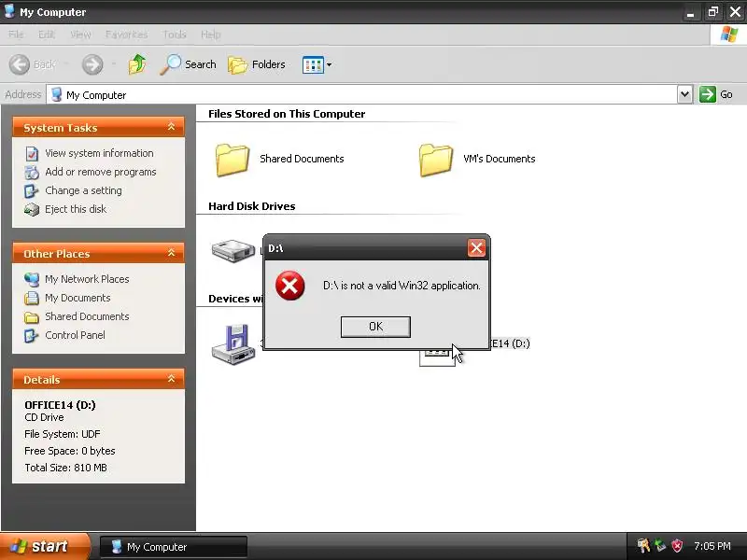The image size is (747, 560).
Task: Click the My Computer title bar icon
Action: (x=9, y=11)
